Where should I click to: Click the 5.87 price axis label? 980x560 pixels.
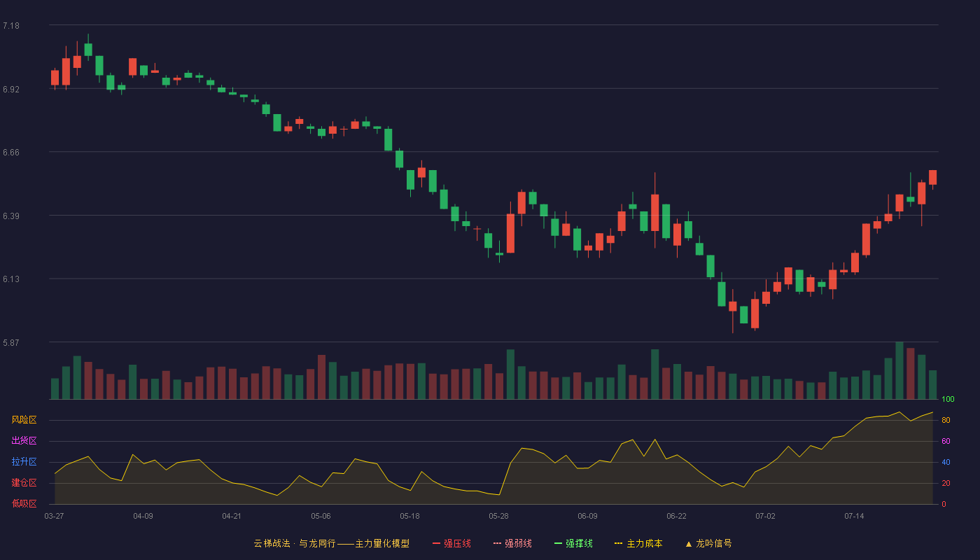(11, 343)
